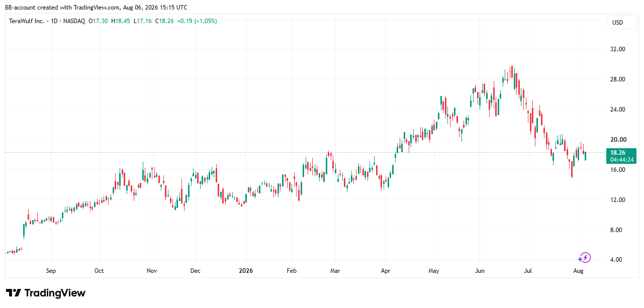Click the open value O17.30
The image size is (644, 308).
pyautogui.click(x=99, y=21)
